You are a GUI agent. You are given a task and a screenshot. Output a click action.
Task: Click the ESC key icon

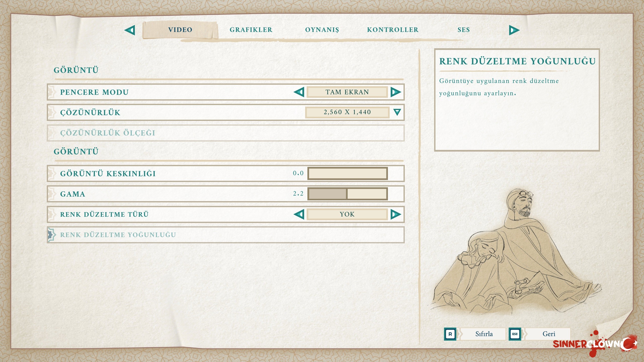515,334
